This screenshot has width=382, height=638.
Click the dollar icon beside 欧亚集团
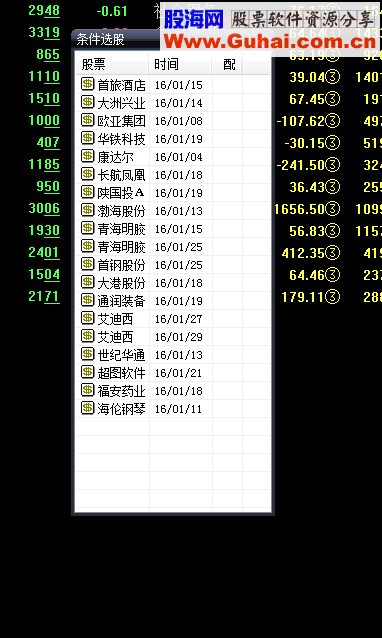(87, 120)
